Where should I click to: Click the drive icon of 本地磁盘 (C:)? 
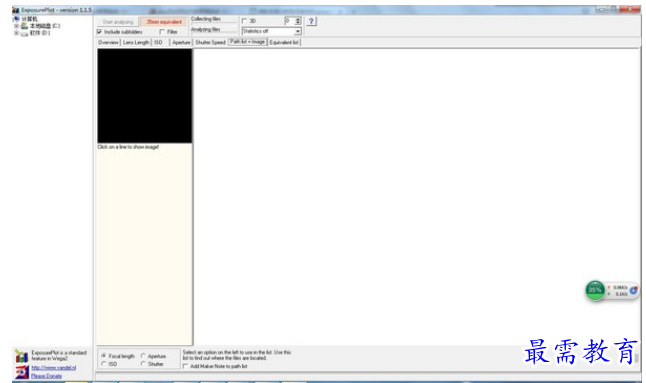click(x=24, y=26)
